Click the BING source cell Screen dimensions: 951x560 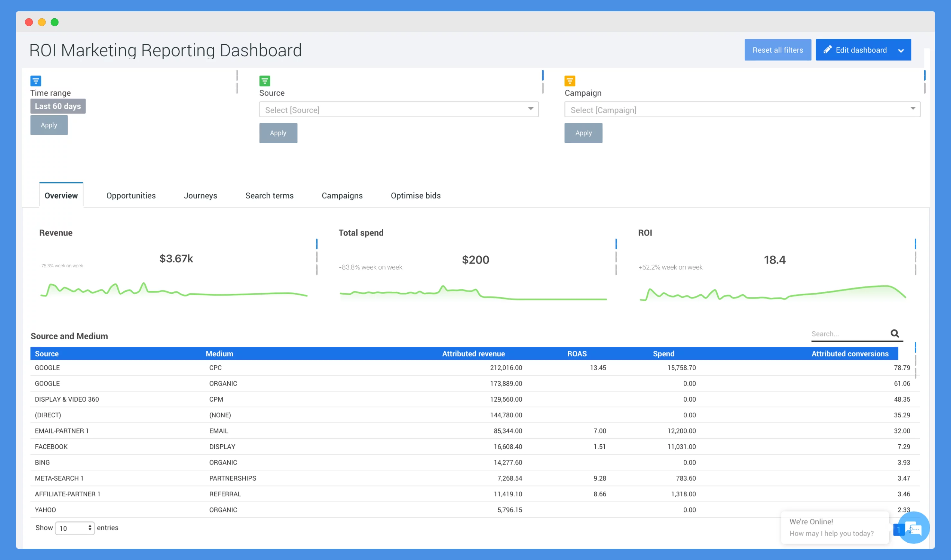tap(42, 463)
